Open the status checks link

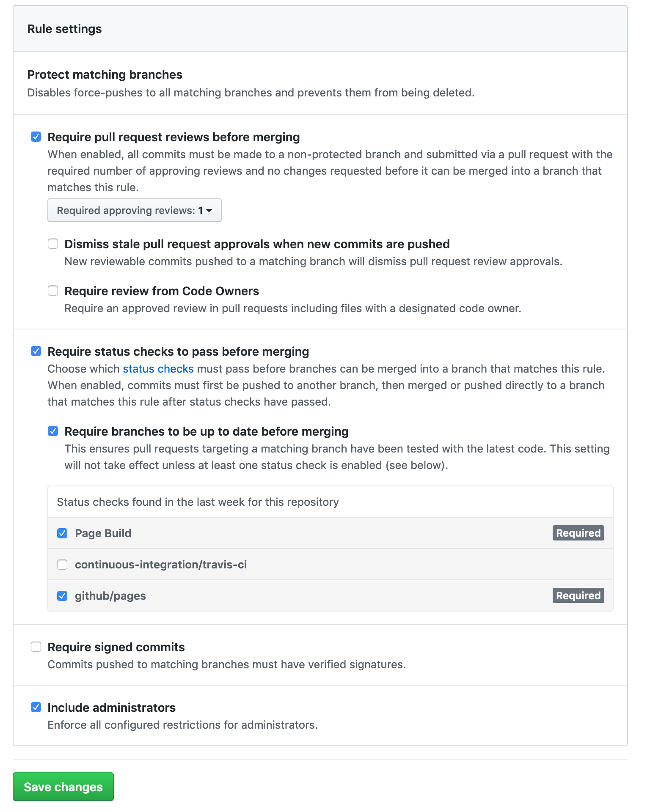click(158, 369)
